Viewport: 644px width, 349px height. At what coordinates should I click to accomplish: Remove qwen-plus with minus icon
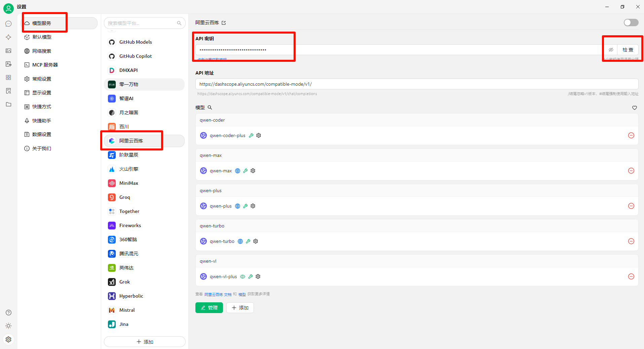631,206
